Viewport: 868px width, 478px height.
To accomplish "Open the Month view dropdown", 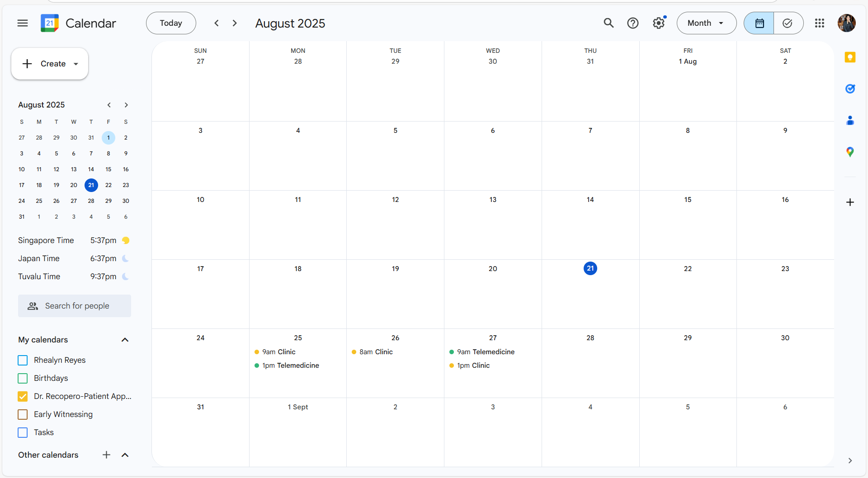I will click(706, 23).
